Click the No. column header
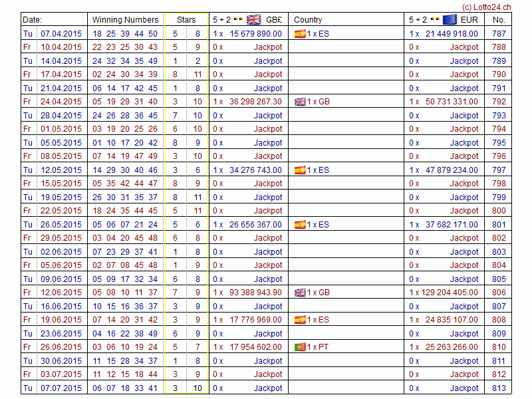 pyautogui.click(x=499, y=20)
